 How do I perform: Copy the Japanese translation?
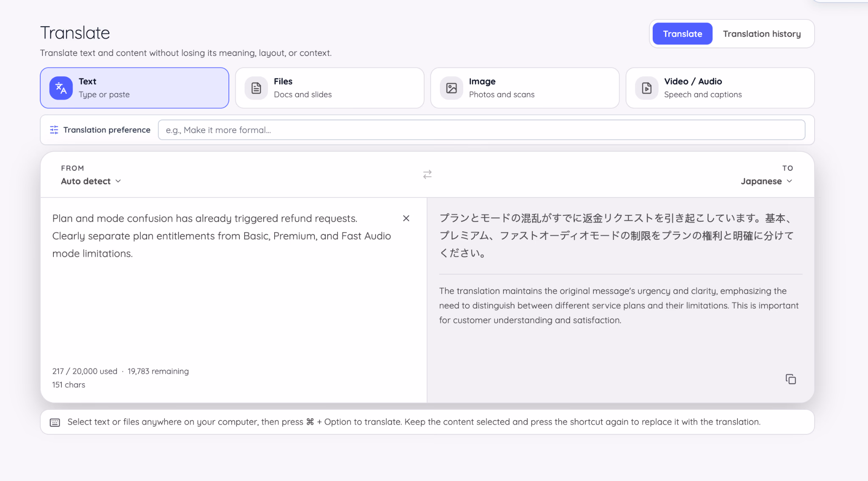[790, 379]
